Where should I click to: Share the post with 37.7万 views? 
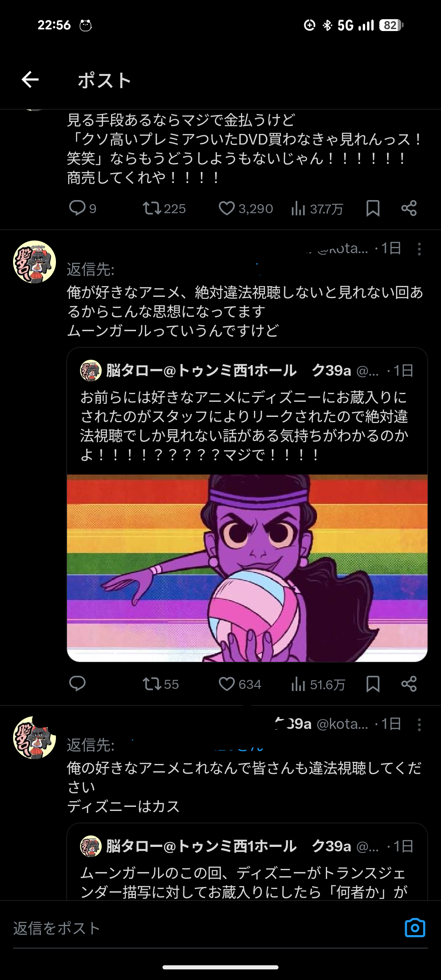pos(409,209)
